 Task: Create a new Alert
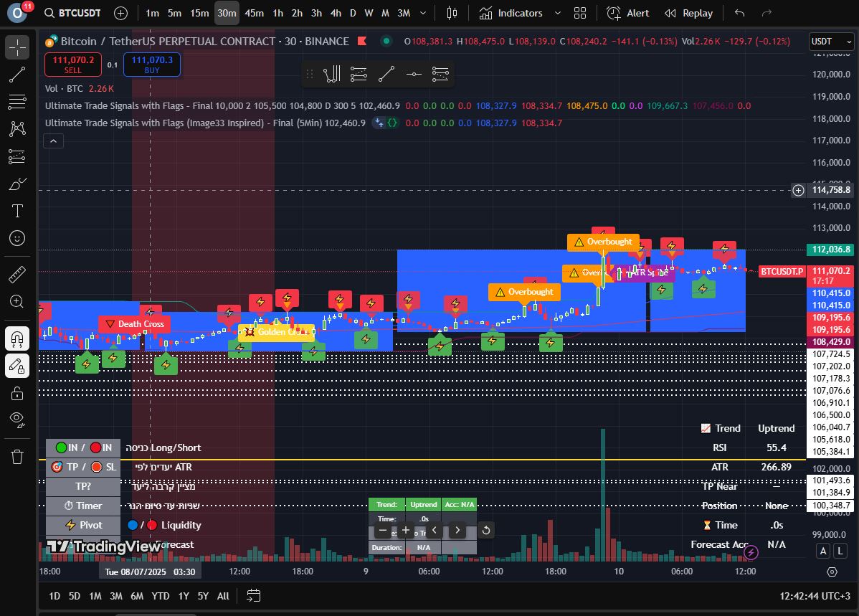(x=628, y=13)
